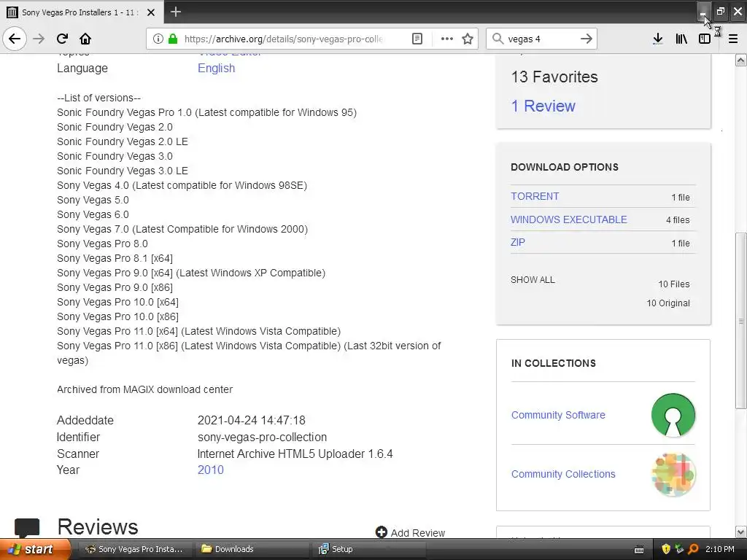
Task: Open the 1 Review link
Action: pos(543,106)
